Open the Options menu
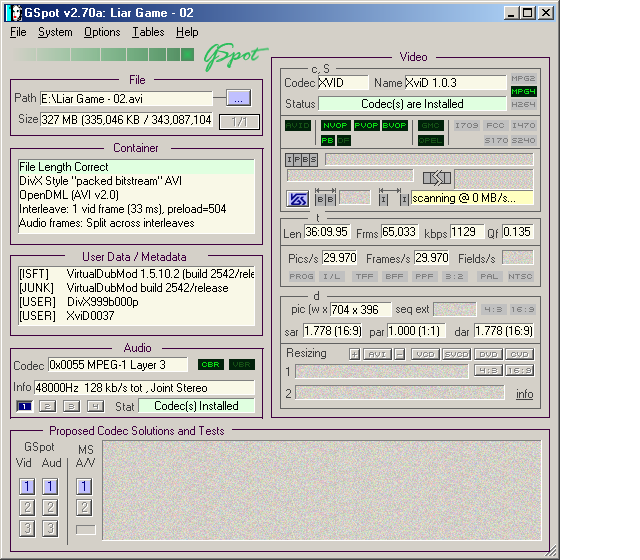 pos(102,32)
